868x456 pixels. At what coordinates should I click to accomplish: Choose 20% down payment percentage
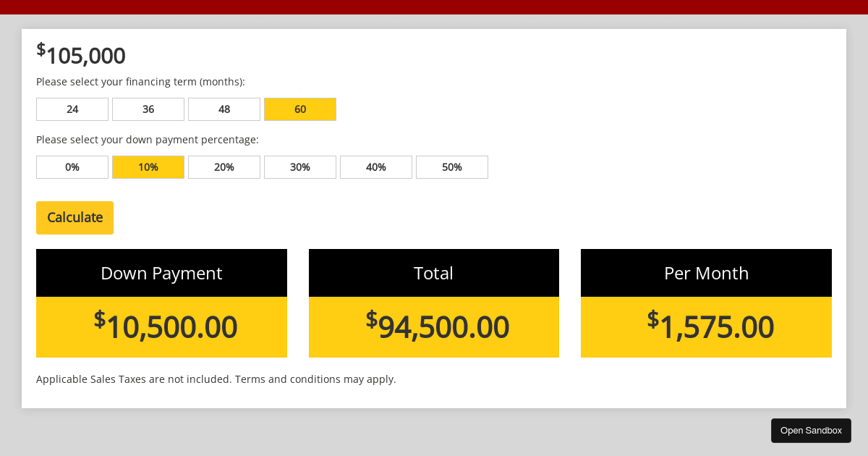[x=224, y=166]
